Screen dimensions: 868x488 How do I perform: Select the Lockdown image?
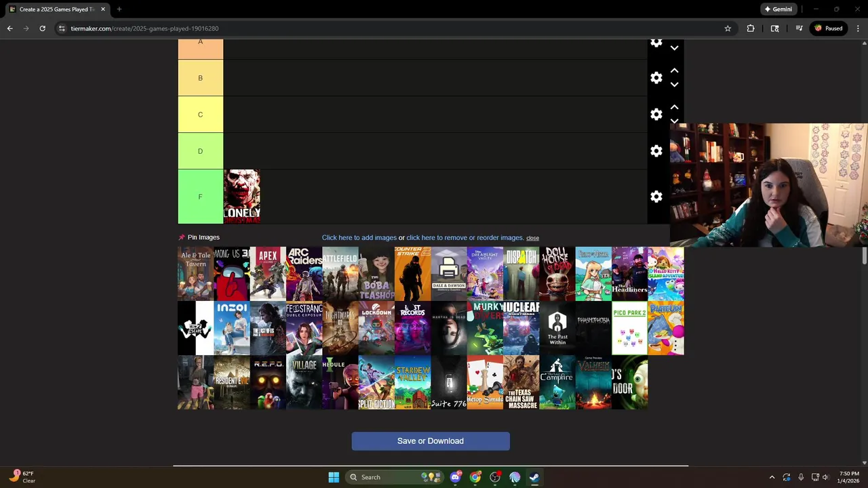tap(376, 328)
